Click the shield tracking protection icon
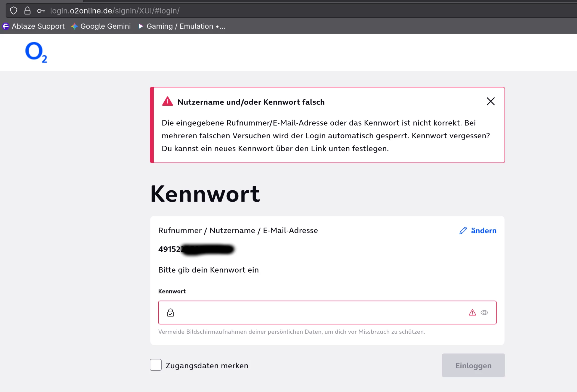The width and height of the screenshot is (577, 392). (x=14, y=11)
